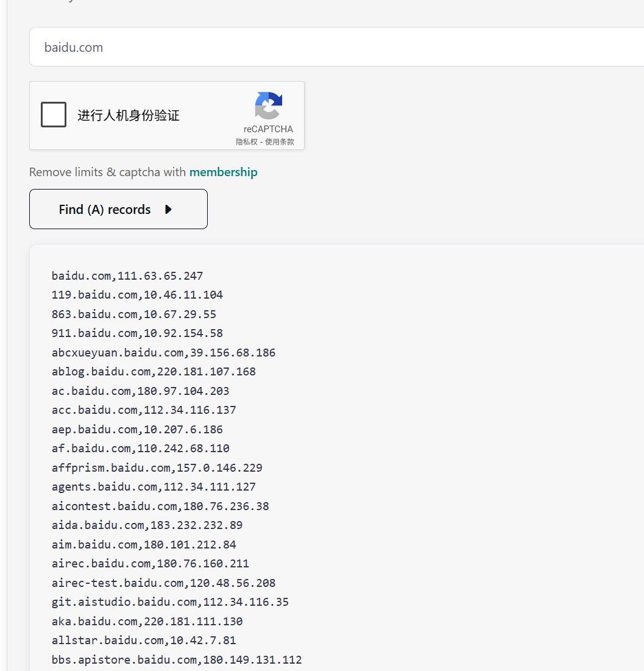Select the row aida.baidu.com,183.232.232.89
Image resolution: width=644 pixels, height=671 pixels.
tap(147, 525)
